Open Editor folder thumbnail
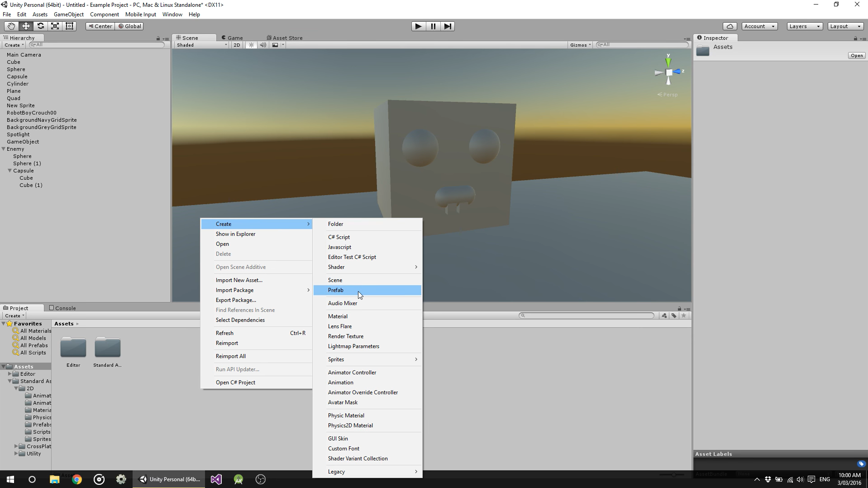This screenshot has width=868, height=488. coord(73,348)
